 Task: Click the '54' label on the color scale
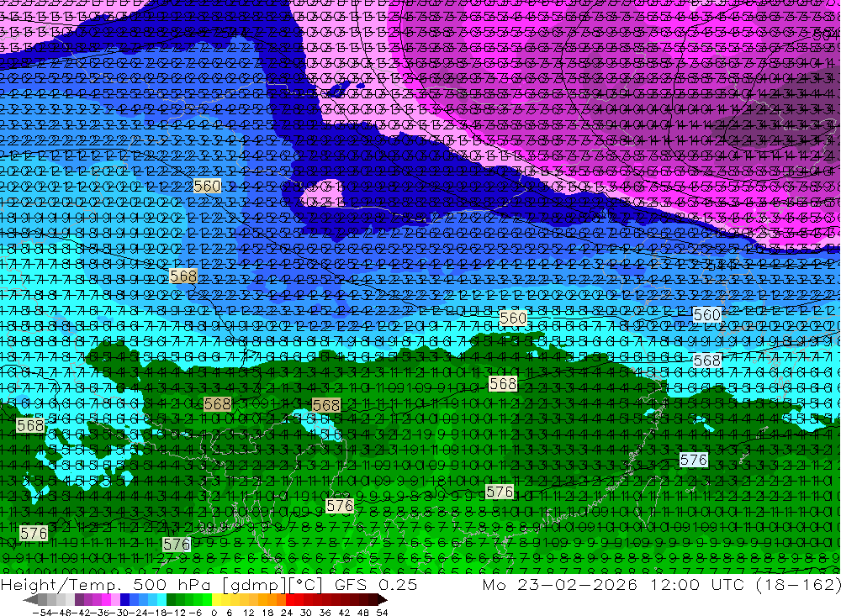pyautogui.click(x=382, y=613)
